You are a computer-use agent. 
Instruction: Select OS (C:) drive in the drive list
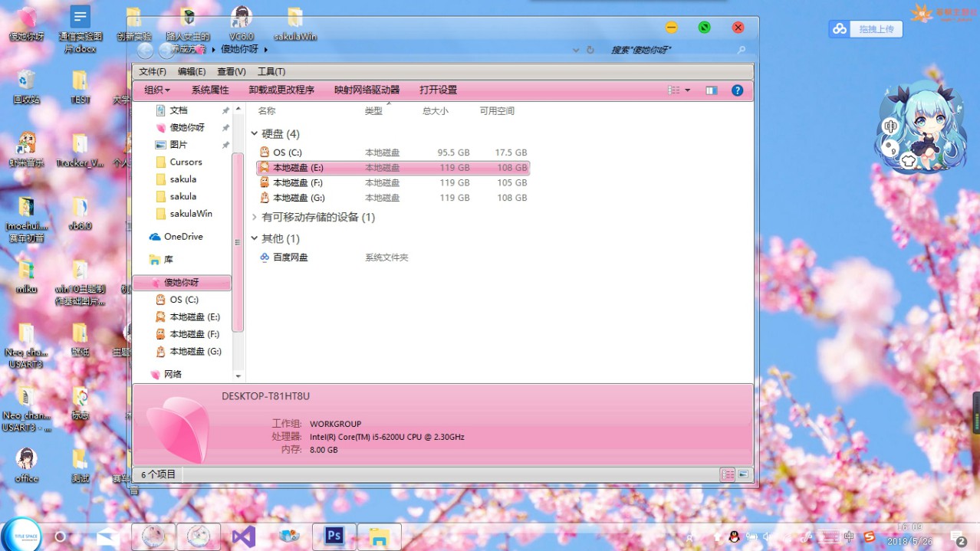[x=393, y=153]
